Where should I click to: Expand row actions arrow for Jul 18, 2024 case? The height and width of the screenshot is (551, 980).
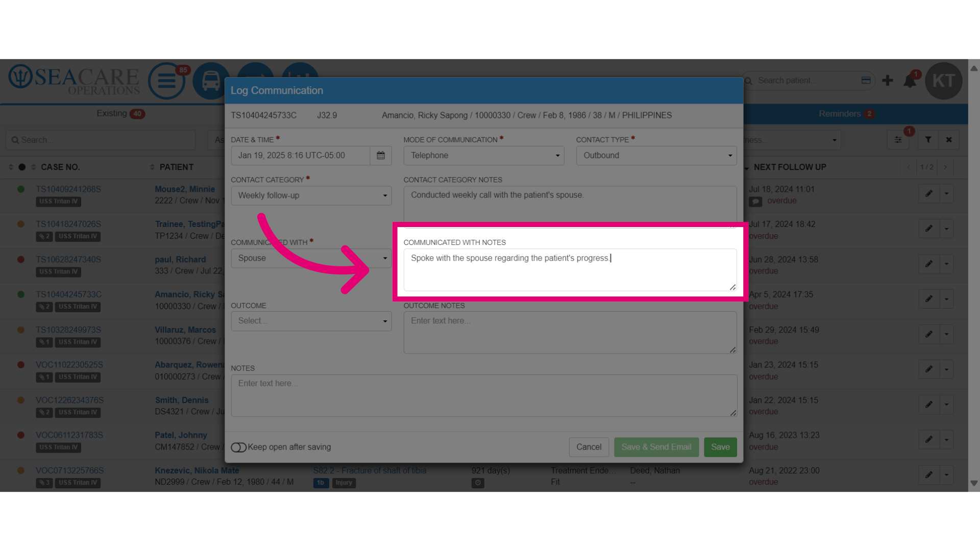(947, 194)
